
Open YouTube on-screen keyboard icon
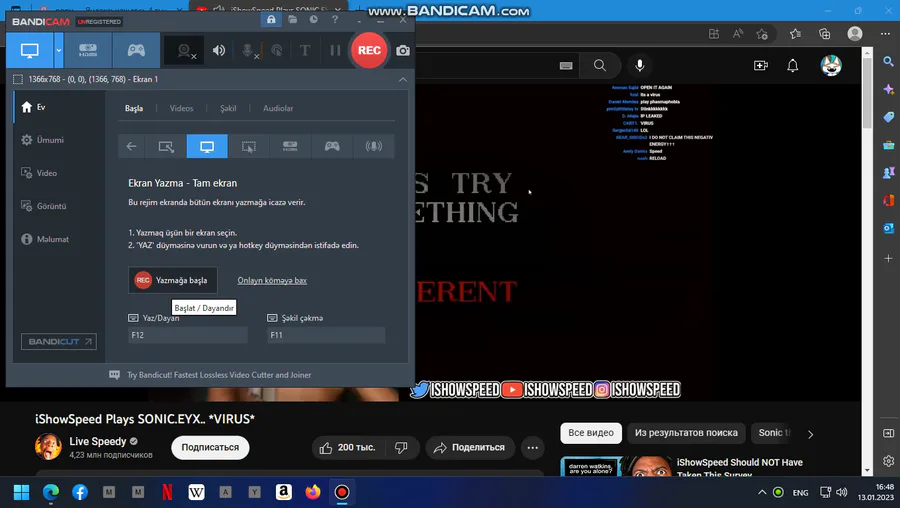(x=566, y=65)
